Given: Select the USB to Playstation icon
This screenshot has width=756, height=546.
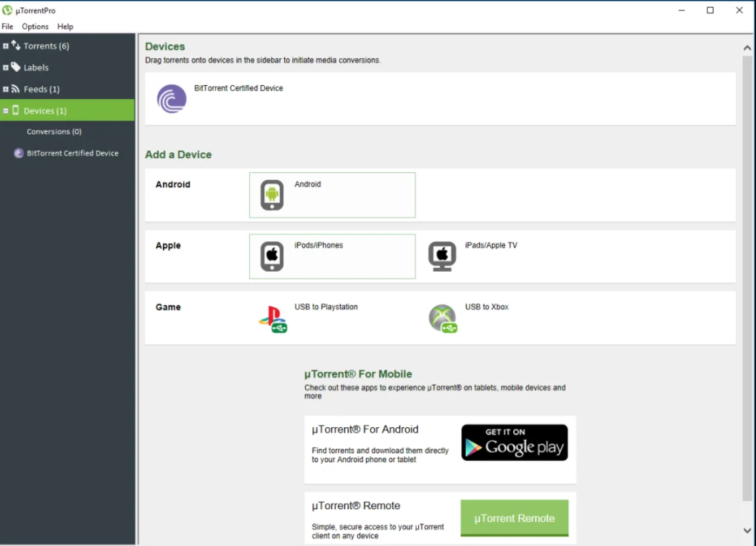Looking at the screenshot, I should tap(272, 318).
